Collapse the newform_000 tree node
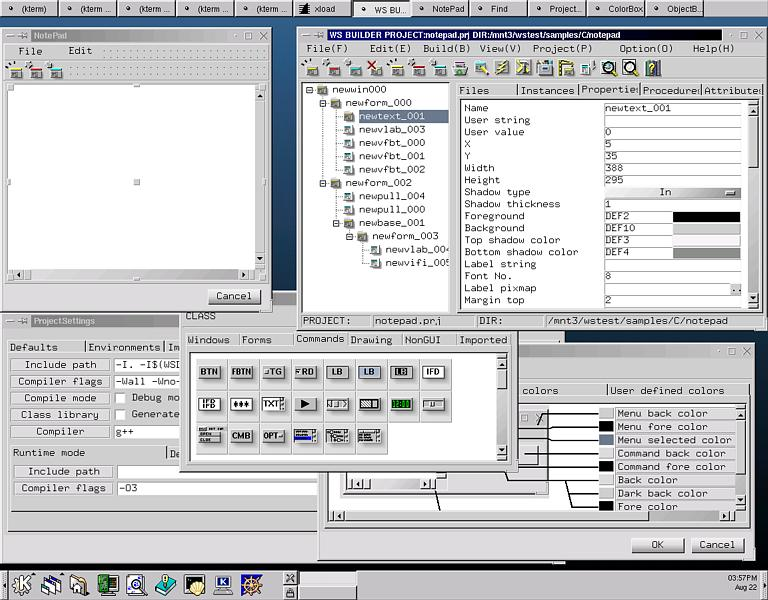Image resolution: width=768 pixels, height=600 pixels. 323,103
